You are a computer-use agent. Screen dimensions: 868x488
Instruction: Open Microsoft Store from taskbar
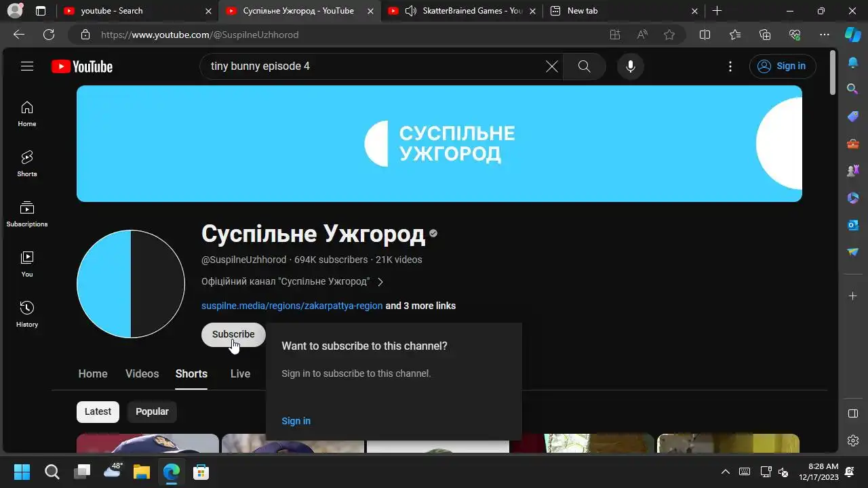[201, 472]
